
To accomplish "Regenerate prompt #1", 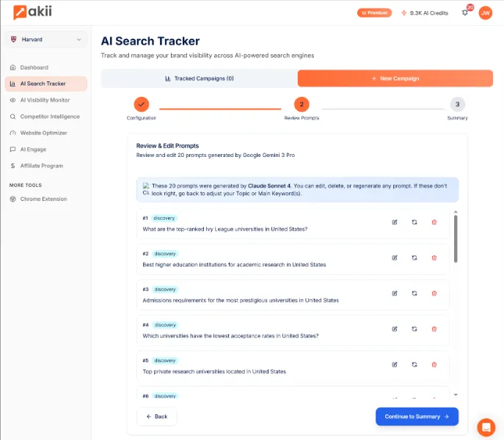I will coord(414,222).
